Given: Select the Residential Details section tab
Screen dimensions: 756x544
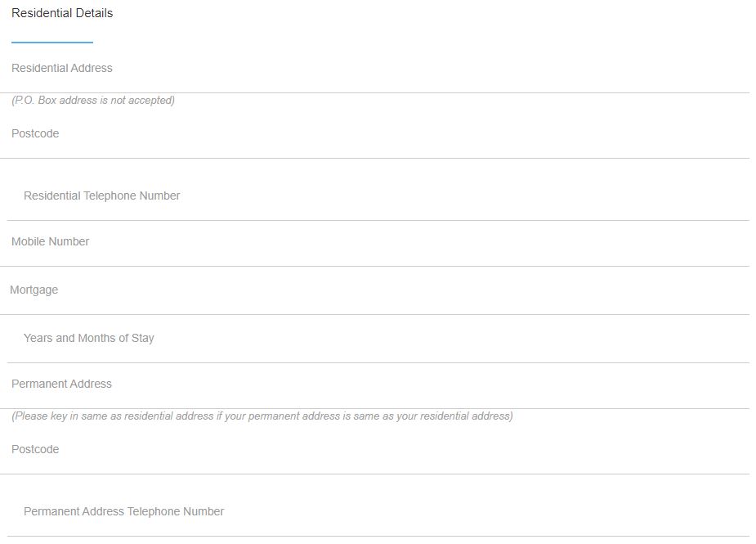Looking at the screenshot, I should pyautogui.click(x=62, y=14).
